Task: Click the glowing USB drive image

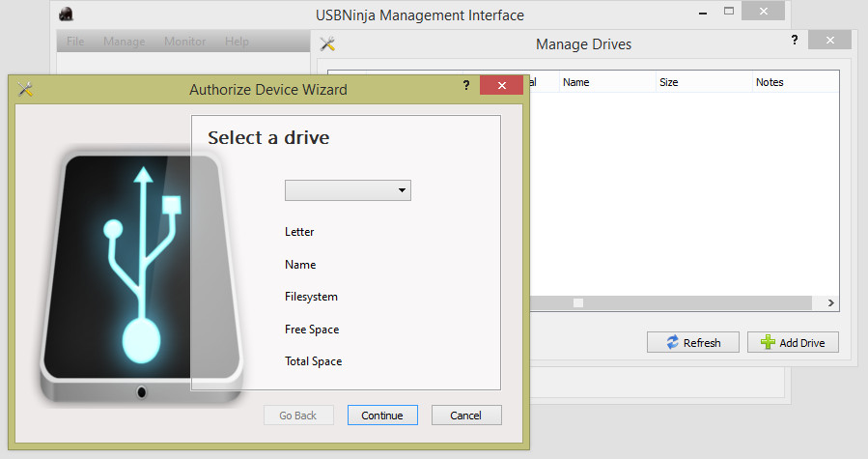Action: pyautogui.click(x=142, y=274)
